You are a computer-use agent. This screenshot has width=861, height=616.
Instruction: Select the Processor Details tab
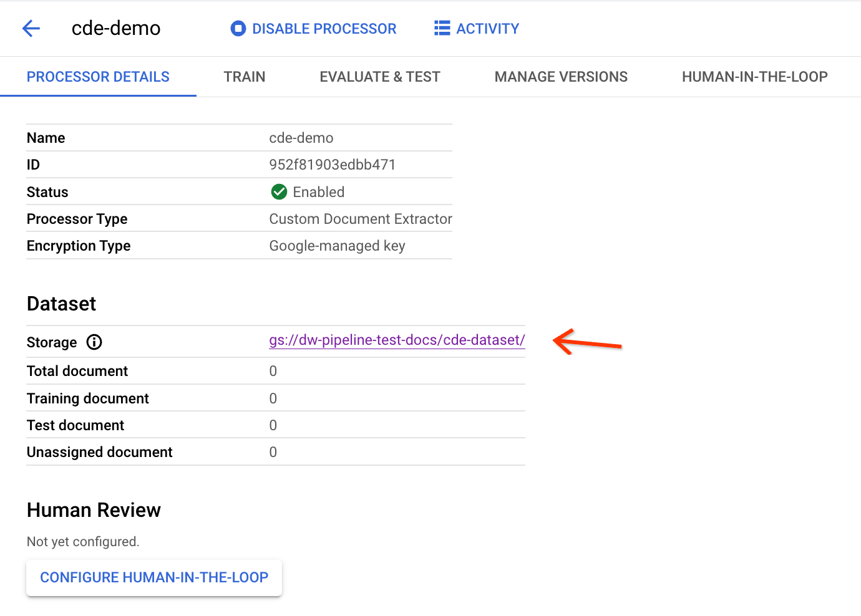[x=98, y=77]
